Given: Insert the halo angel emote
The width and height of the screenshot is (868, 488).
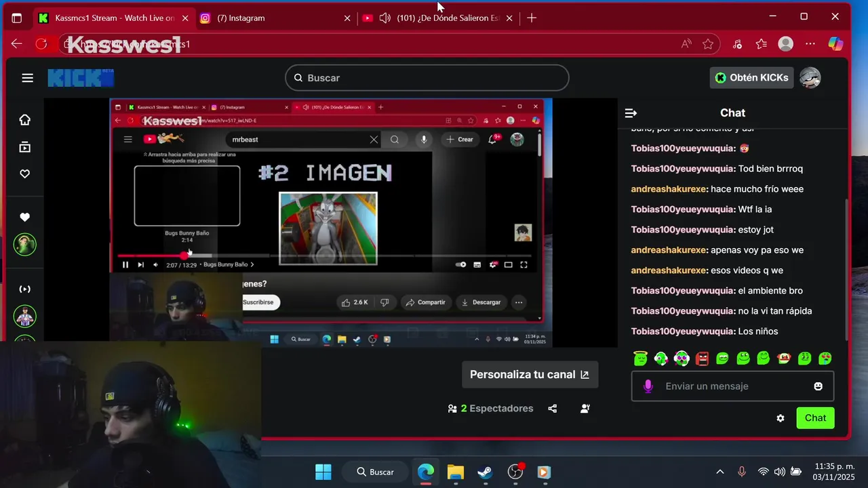Looking at the screenshot, I should tap(641, 358).
